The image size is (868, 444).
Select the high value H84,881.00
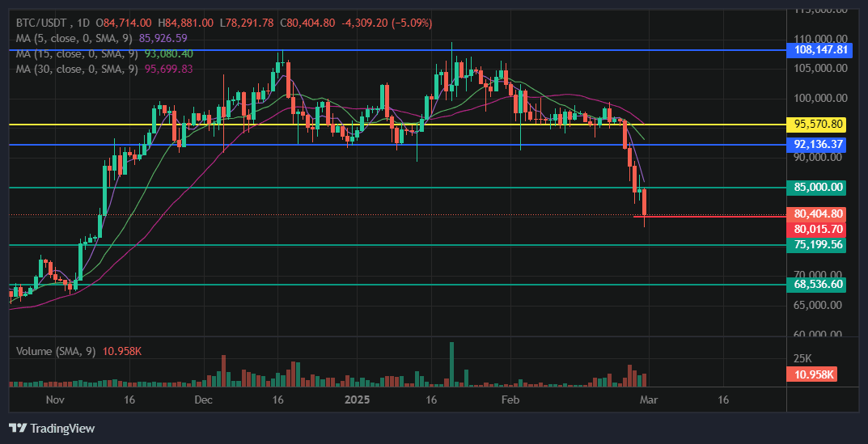pos(185,23)
